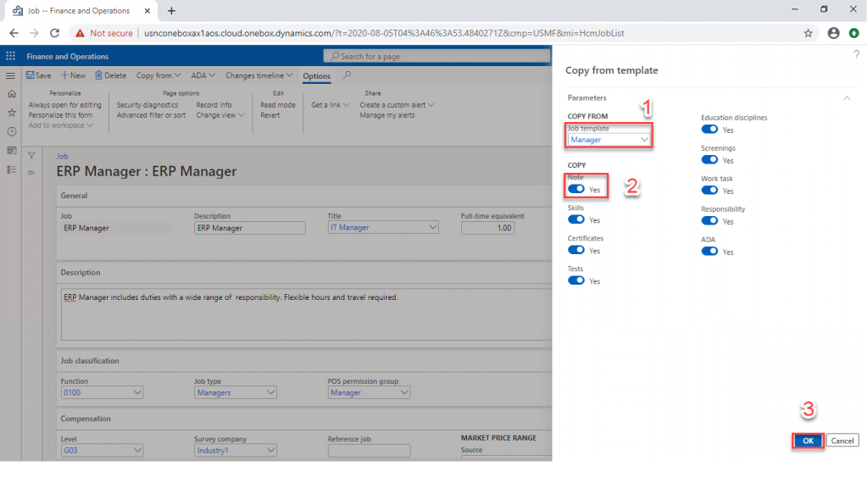Toggle the Note copy switch
868x488 pixels.
click(576, 189)
